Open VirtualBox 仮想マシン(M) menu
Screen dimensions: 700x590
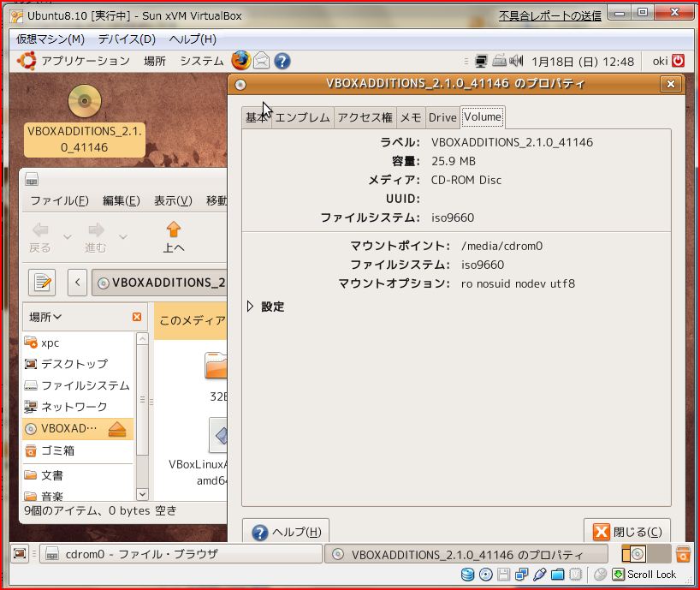50,39
